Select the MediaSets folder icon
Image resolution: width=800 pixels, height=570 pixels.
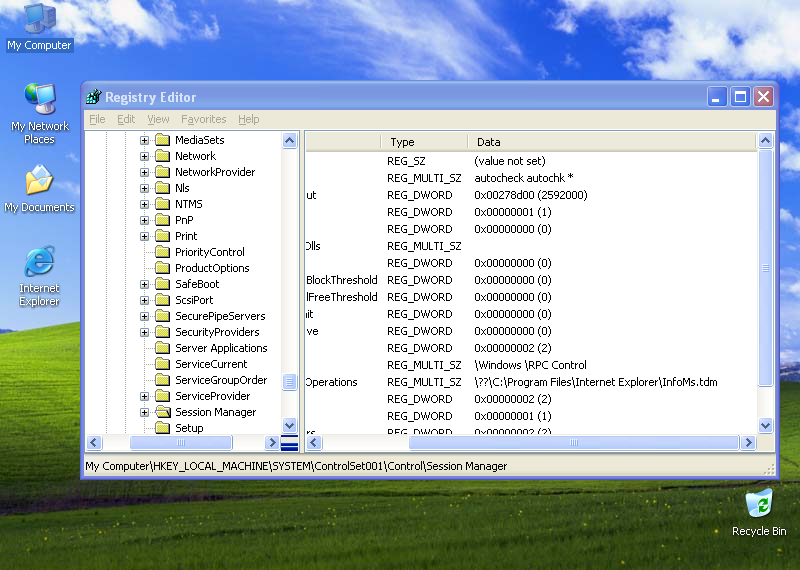pyautogui.click(x=162, y=140)
